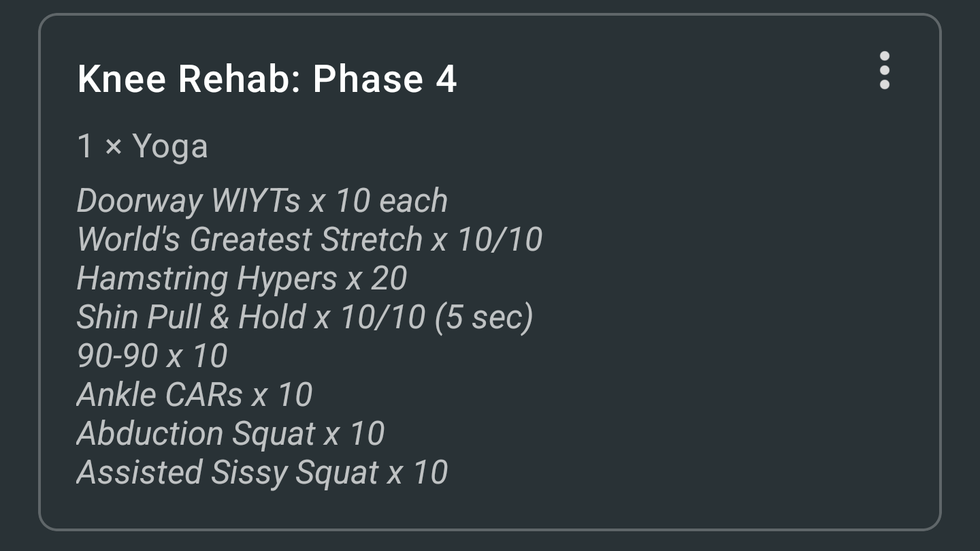Tap the Shin Pull & Hold line
Image resolution: width=980 pixels, height=551 pixels.
click(x=305, y=318)
